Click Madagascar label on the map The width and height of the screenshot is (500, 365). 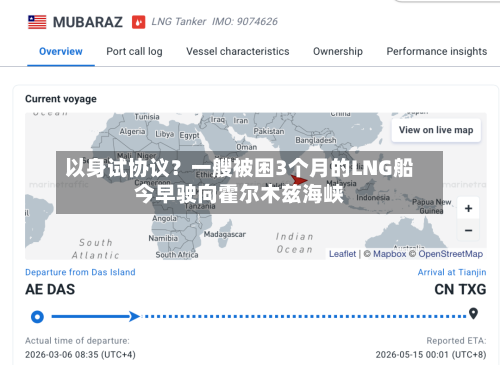225,234
